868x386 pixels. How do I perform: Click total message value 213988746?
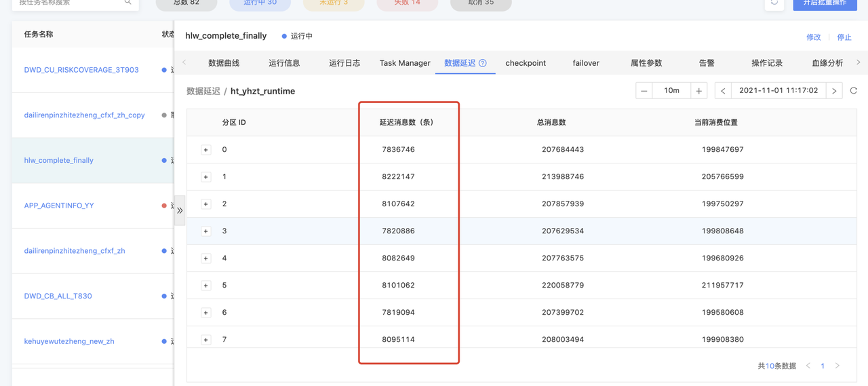coord(563,177)
